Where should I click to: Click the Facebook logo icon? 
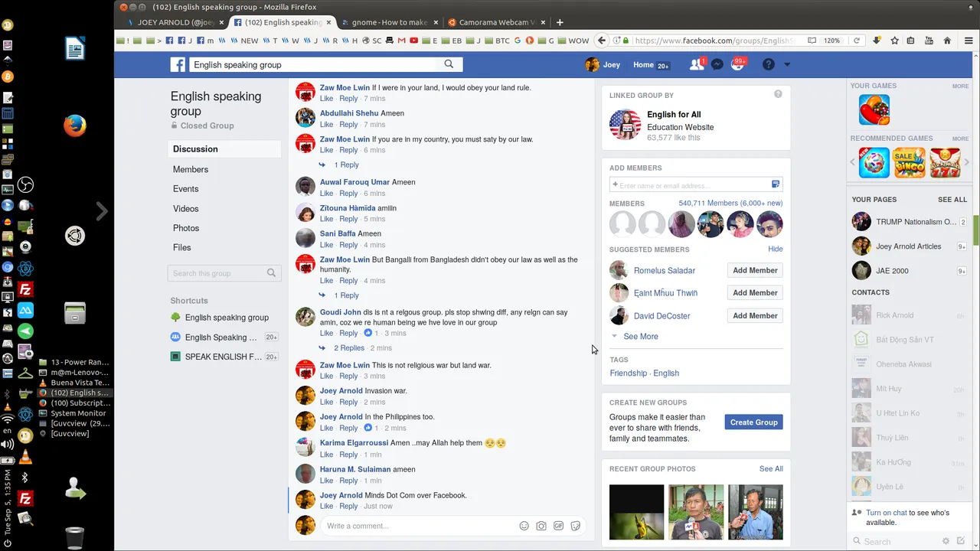point(178,65)
